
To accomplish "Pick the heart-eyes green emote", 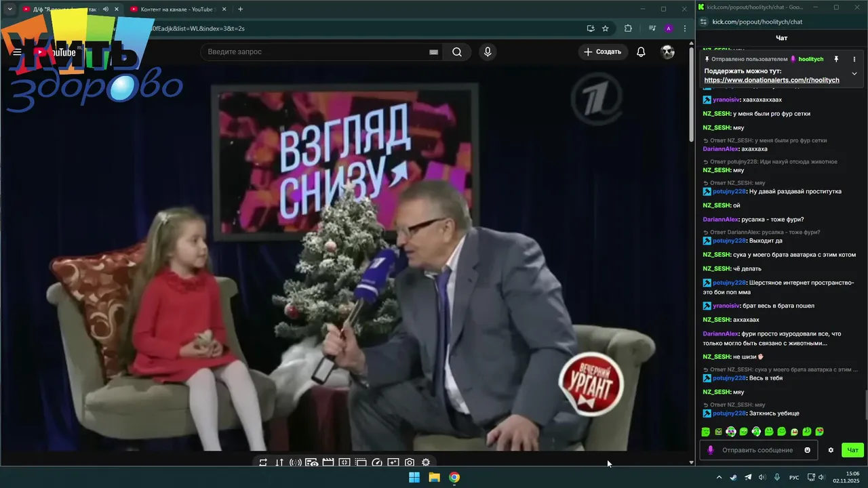I will click(x=820, y=432).
